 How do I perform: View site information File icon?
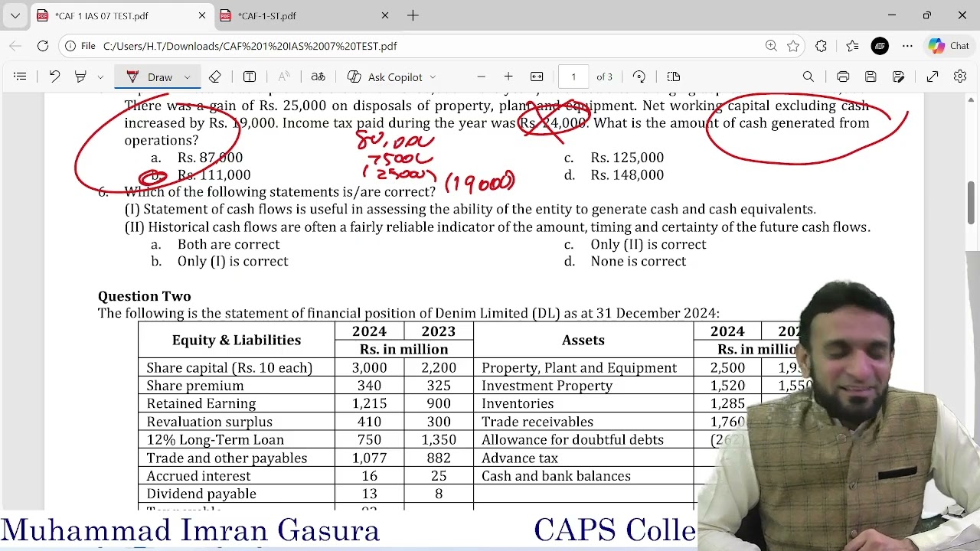pyautogui.click(x=80, y=46)
